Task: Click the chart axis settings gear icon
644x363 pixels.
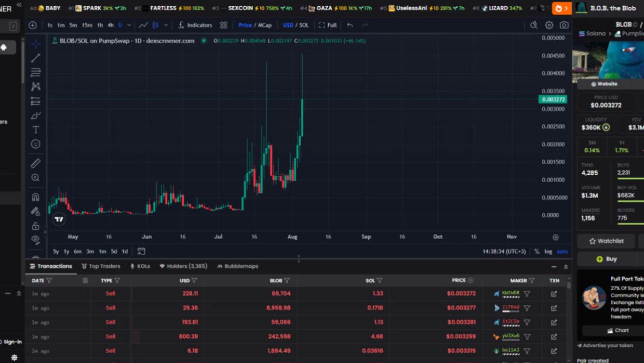Action: coord(555,237)
